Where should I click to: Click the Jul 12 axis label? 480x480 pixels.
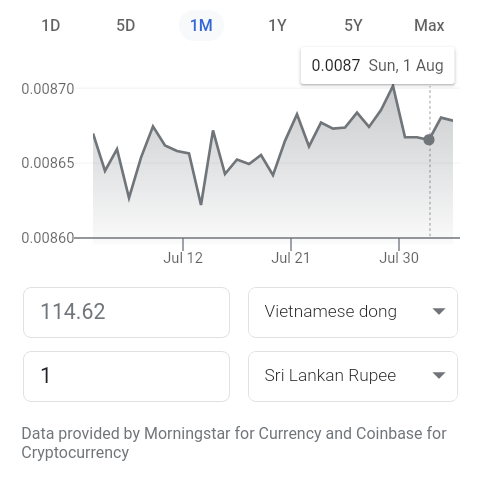click(x=183, y=258)
